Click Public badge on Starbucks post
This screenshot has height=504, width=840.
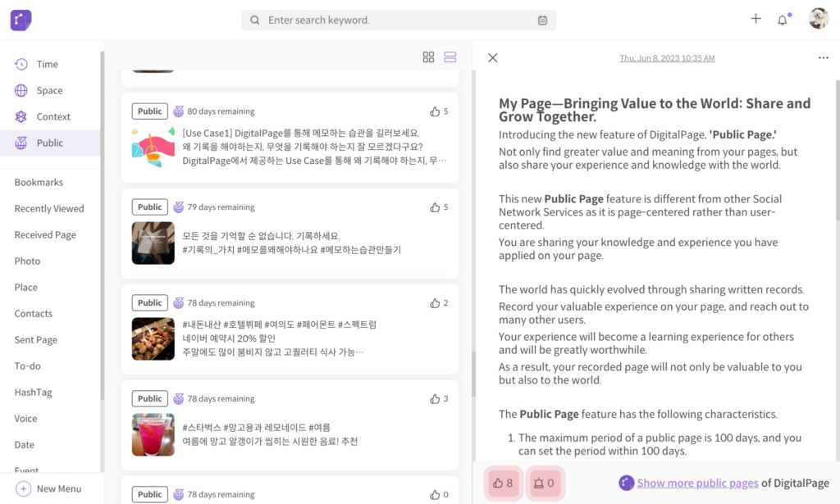pyautogui.click(x=149, y=398)
